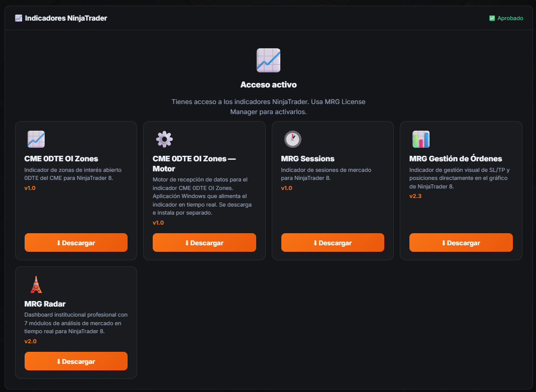Download the MRG Sessions indicator

tap(333, 243)
